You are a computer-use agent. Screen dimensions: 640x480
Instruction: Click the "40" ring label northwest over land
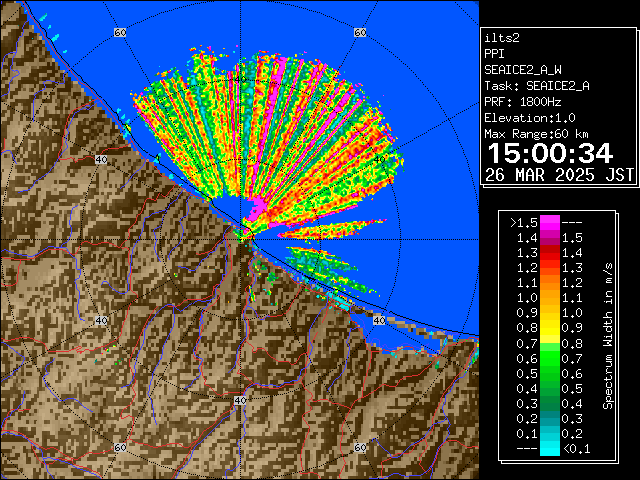(101, 160)
